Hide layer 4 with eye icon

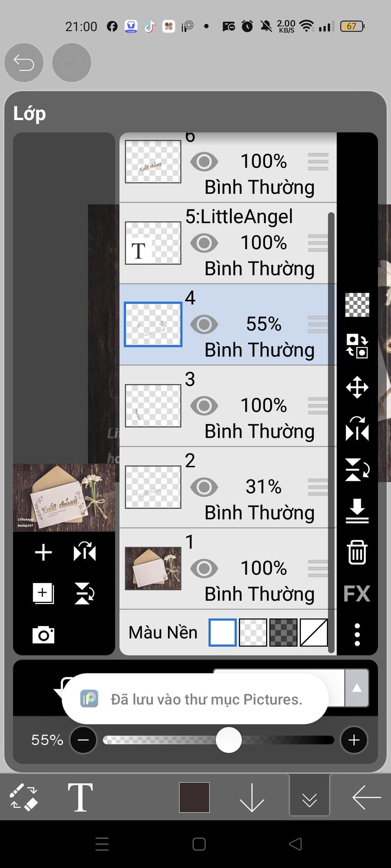pos(204,325)
